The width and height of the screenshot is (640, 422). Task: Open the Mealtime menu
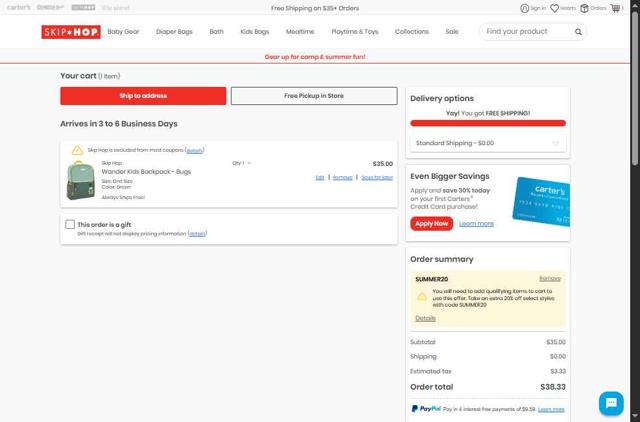point(300,31)
